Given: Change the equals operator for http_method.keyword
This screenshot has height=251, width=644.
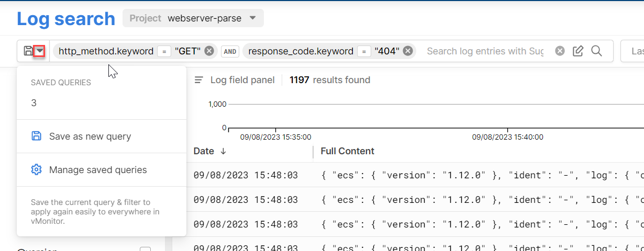Looking at the screenshot, I should [164, 51].
